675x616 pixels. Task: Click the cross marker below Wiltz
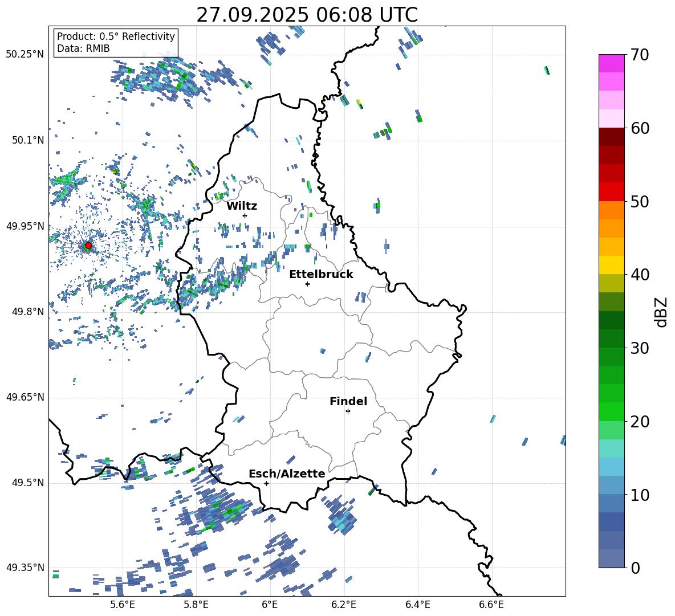pyautogui.click(x=245, y=215)
